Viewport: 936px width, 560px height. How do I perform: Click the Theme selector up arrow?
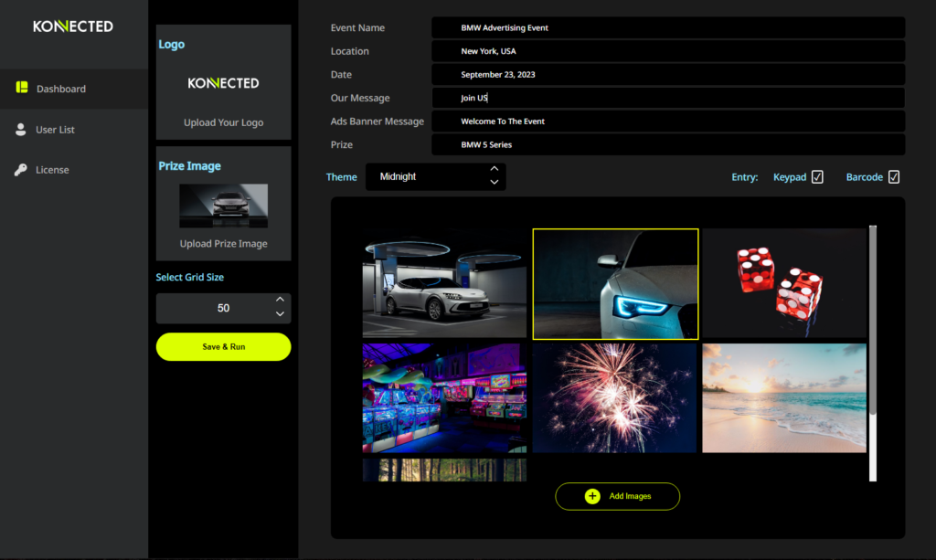tap(495, 169)
